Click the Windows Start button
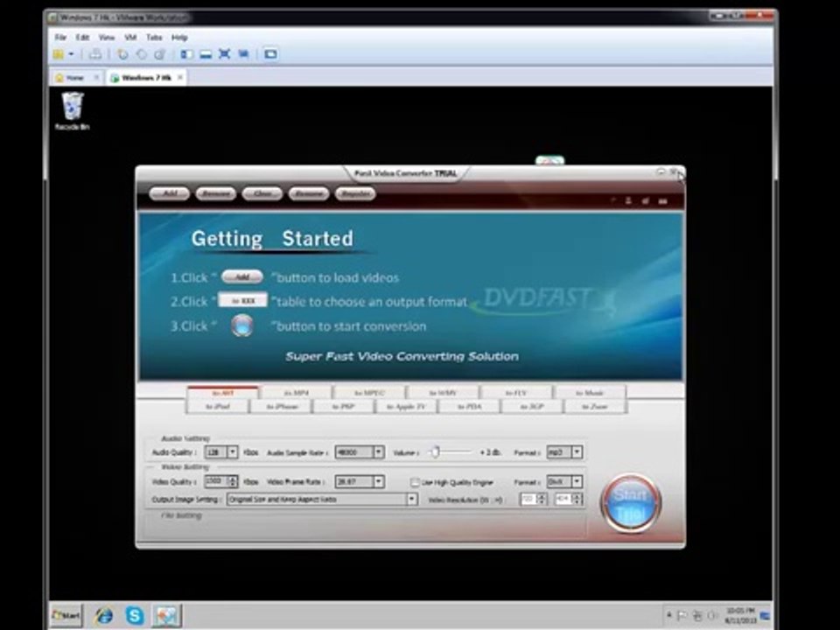The height and width of the screenshot is (630, 840). point(66,615)
